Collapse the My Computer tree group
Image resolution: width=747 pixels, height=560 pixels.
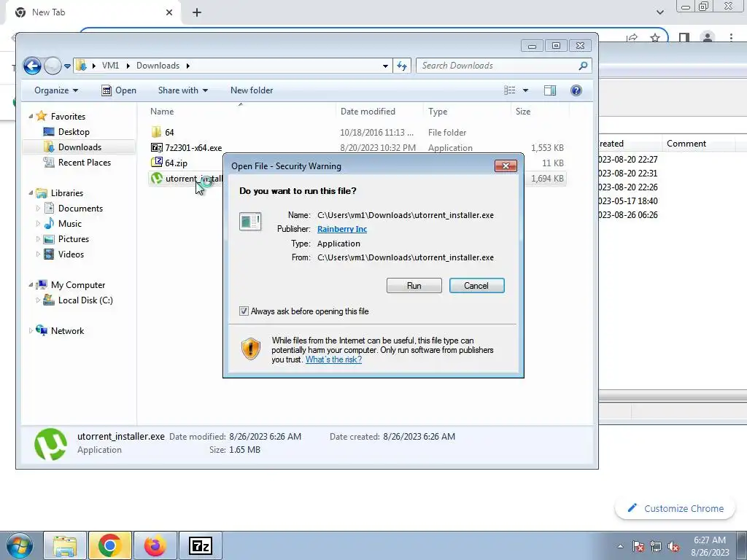point(31,285)
